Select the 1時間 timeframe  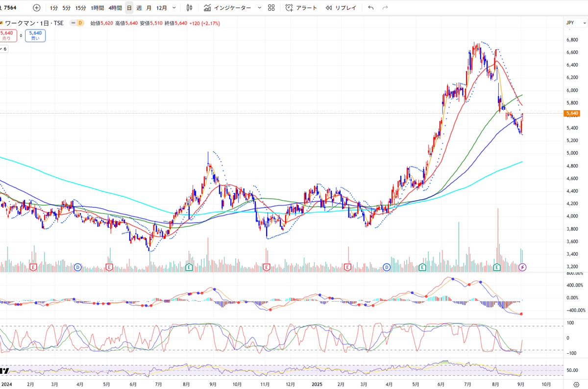point(98,8)
